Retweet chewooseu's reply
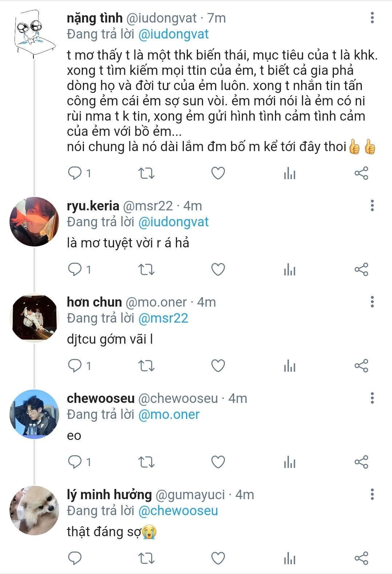This screenshot has height=574, width=392. 146,462
